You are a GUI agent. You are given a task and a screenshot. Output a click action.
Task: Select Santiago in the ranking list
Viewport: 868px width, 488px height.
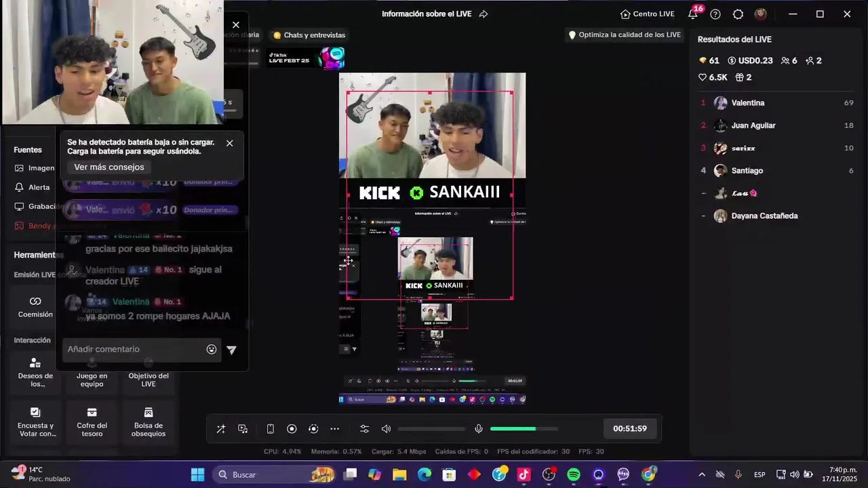776,171
